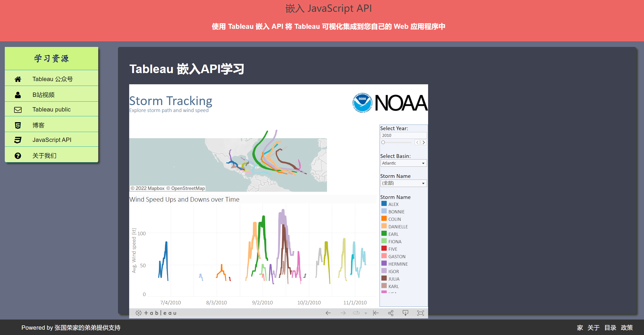Click the next year arrow button
This screenshot has height=335, width=644.
[x=423, y=142]
